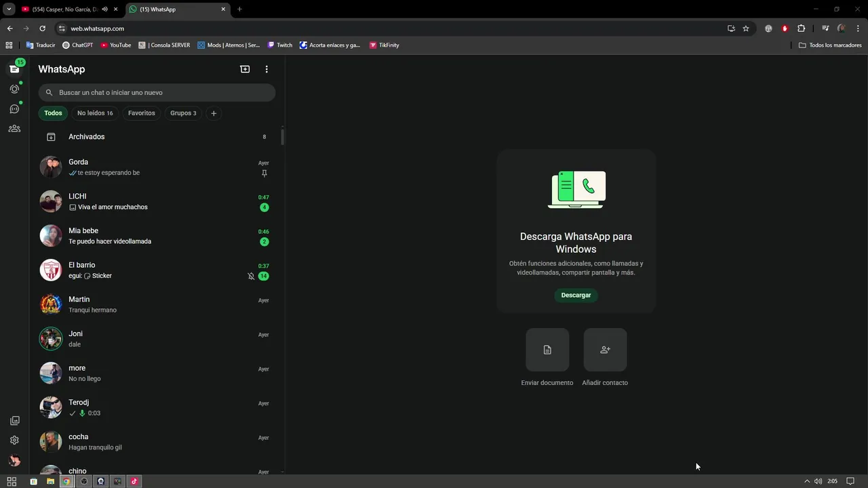Open the Twitch bookmark

pyautogui.click(x=280, y=45)
